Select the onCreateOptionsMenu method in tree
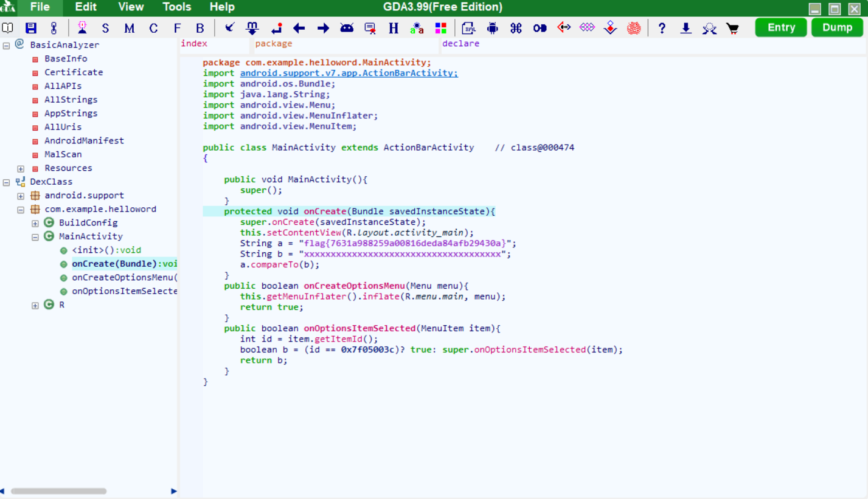This screenshot has width=868, height=499. pyautogui.click(x=124, y=278)
